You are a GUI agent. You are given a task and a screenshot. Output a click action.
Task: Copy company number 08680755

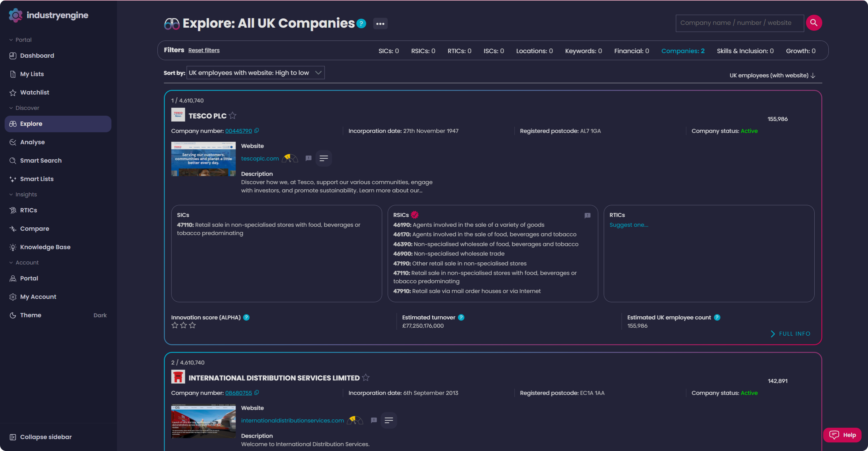[x=257, y=392]
